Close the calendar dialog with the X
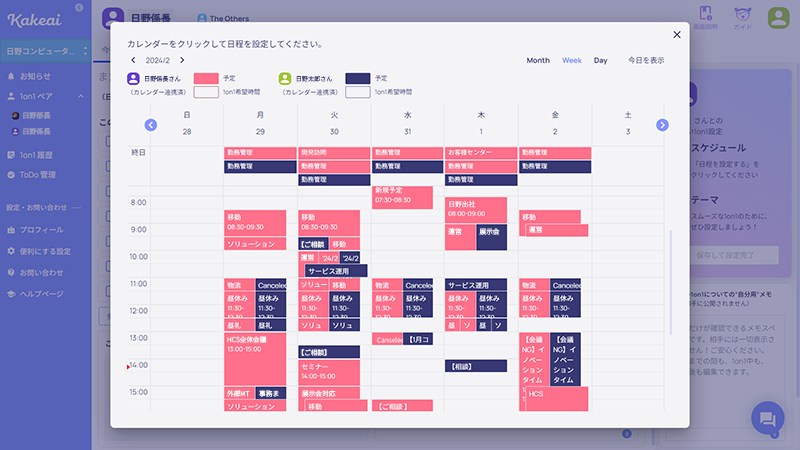Screen dimensions: 800x450 (x=677, y=35)
